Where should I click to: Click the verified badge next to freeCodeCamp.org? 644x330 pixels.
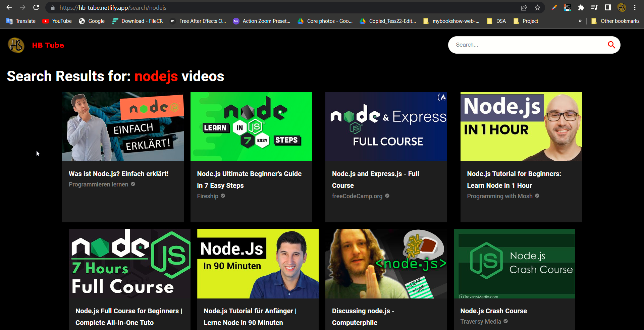pos(387,196)
